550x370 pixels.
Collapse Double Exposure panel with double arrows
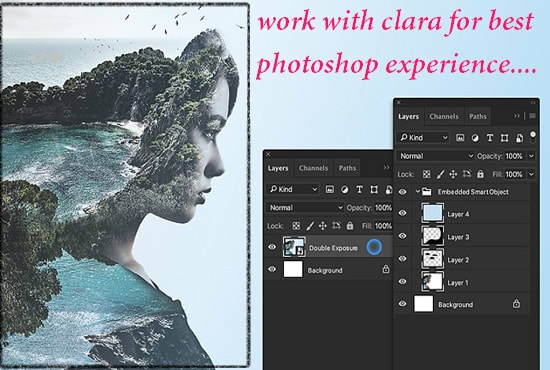(x=387, y=168)
